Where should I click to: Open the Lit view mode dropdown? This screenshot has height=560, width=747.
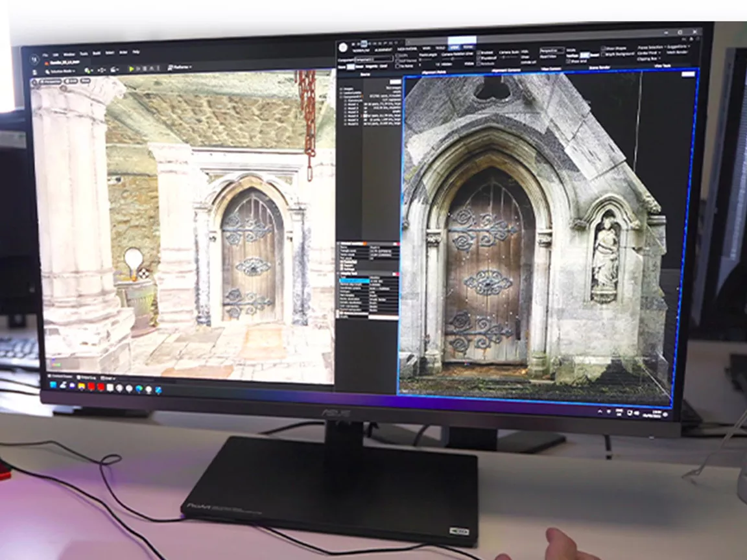[71, 82]
